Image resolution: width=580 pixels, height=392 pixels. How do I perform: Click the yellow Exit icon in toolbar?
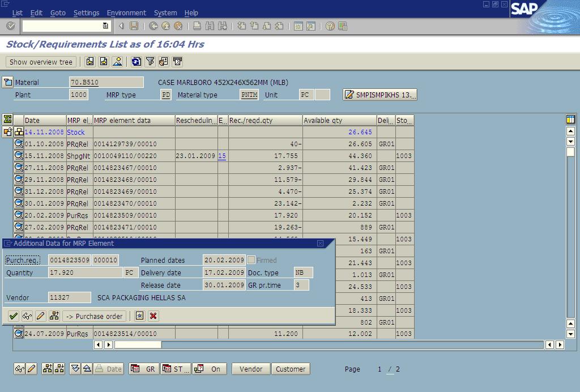pos(166,26)
